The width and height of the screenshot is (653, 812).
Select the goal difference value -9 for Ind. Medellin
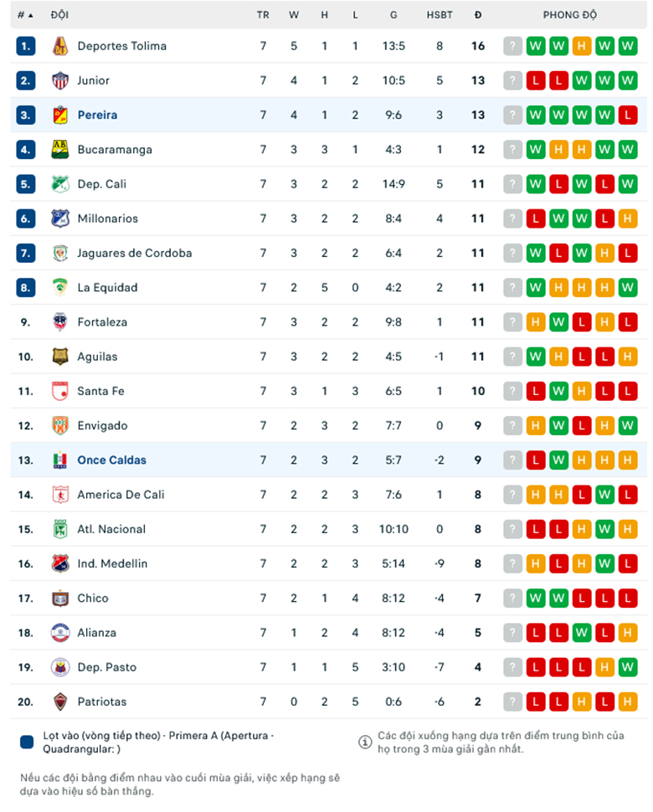click(x=440, y=563)
